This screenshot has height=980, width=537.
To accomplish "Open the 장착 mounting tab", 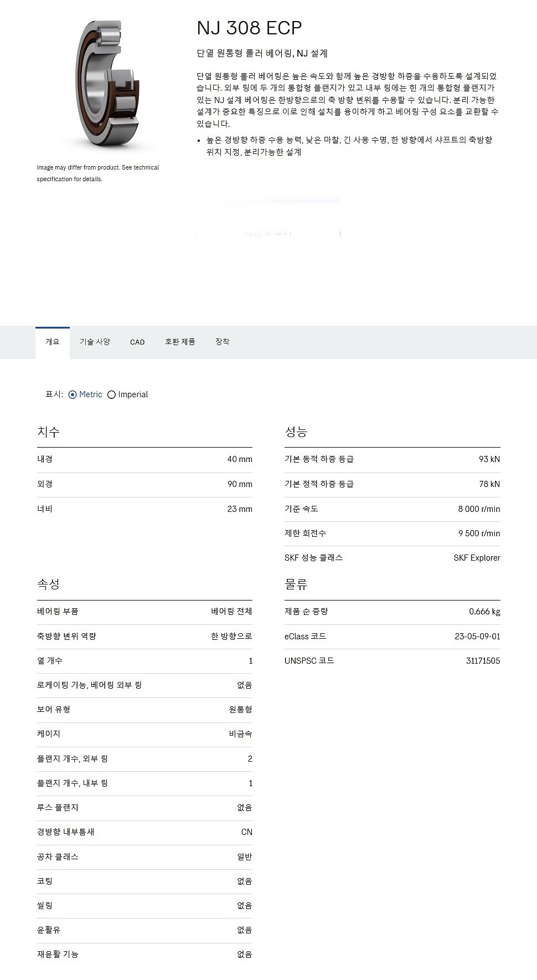I will click(222, 342).
